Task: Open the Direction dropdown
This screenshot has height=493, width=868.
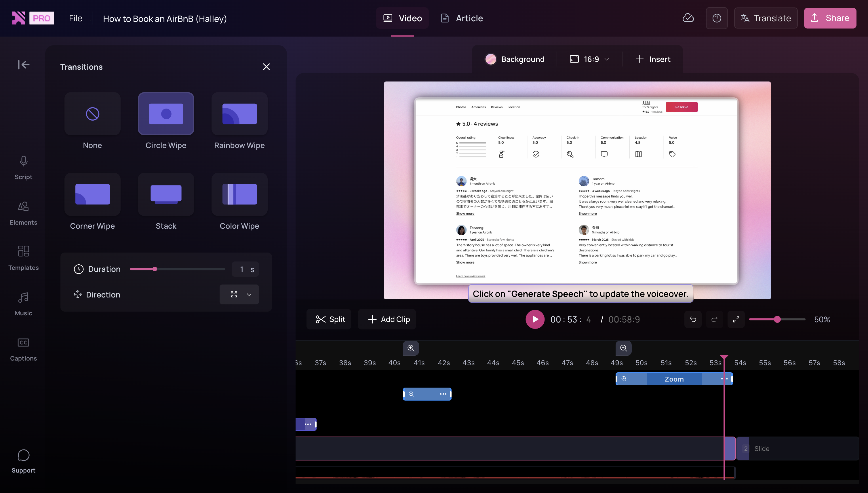Action: click(x=239, y=294)
